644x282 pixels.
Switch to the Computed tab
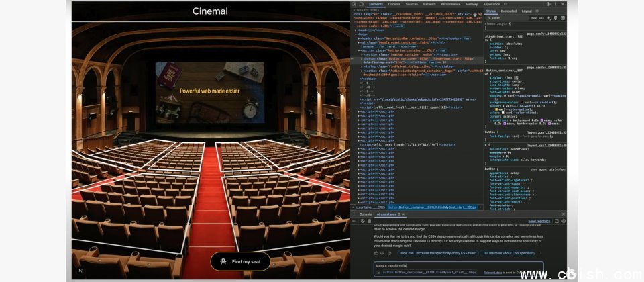tap(508, 11)
